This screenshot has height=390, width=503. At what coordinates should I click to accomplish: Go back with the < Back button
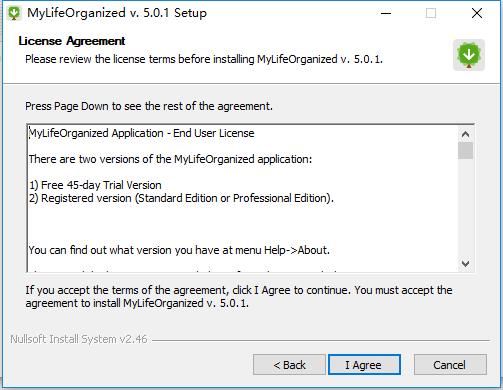(x=289, y=365)
